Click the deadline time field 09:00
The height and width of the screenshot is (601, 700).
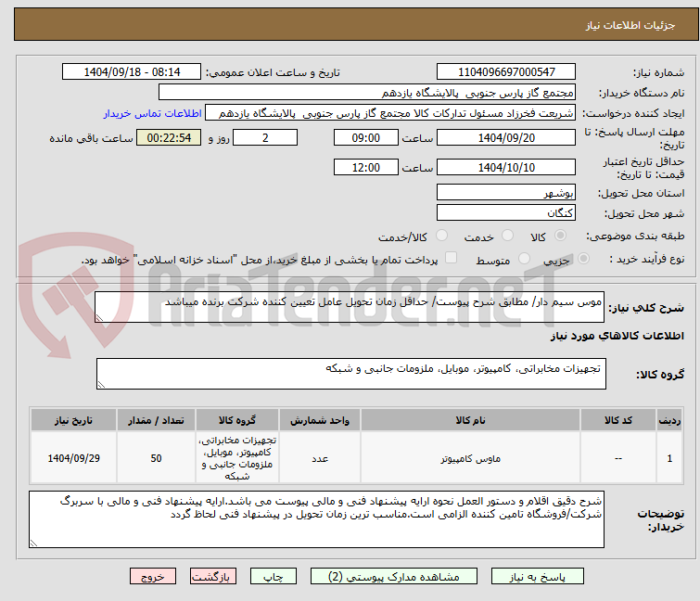(x=366, y=137)
